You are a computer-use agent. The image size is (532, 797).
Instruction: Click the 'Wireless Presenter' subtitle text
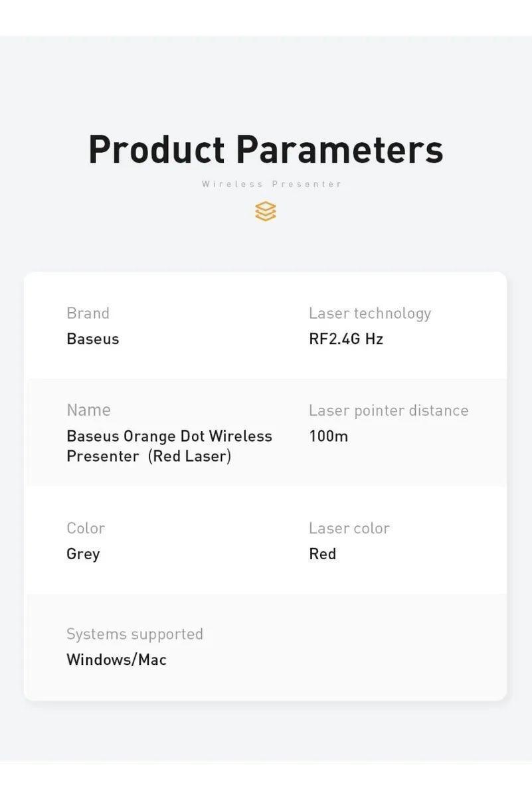(272, 184)
